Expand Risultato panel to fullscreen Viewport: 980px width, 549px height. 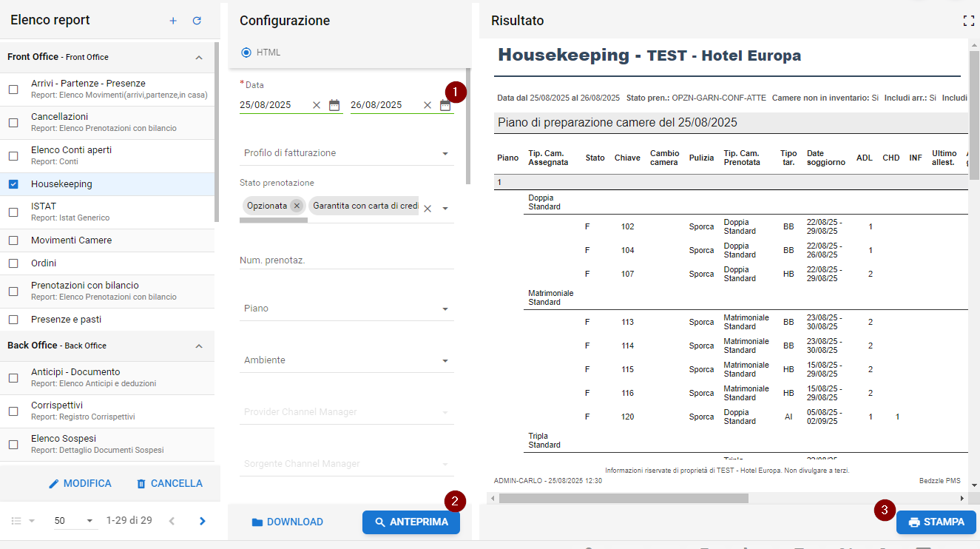click(968, 21)
